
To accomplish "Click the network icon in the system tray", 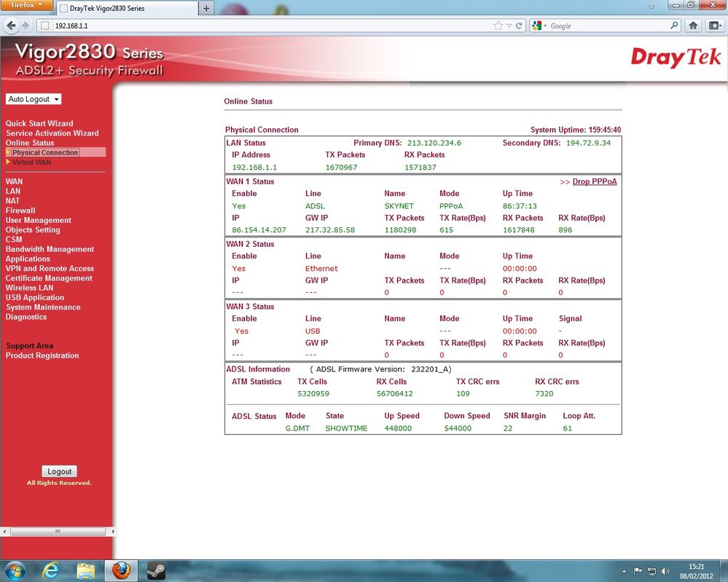I will click(x=651, y=571).
